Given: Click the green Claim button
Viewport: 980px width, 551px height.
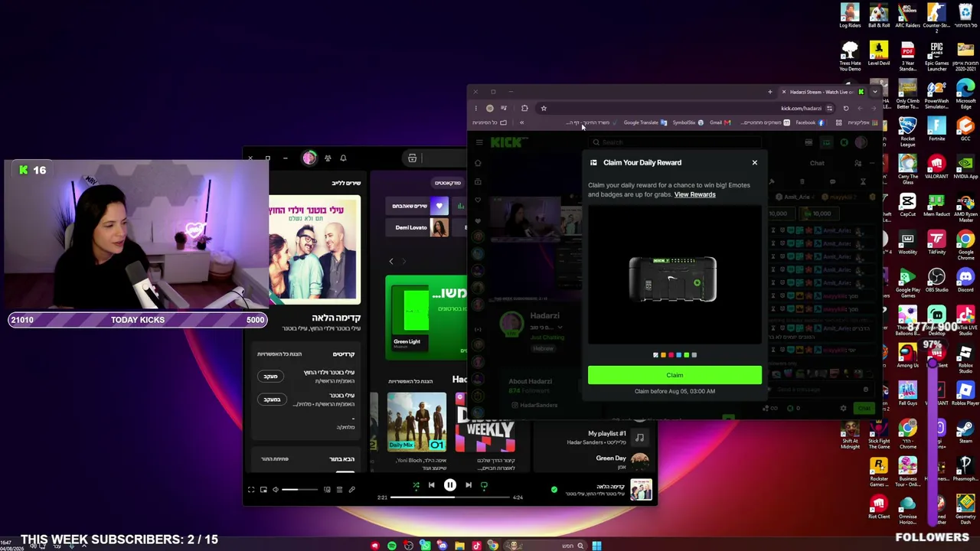Looking at the screenshot, I should (675, 375).
